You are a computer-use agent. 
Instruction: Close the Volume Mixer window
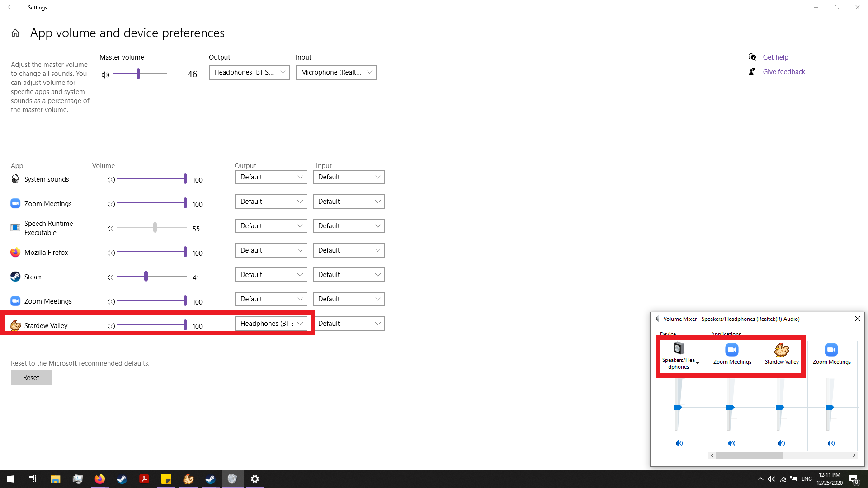coord(858,319)
